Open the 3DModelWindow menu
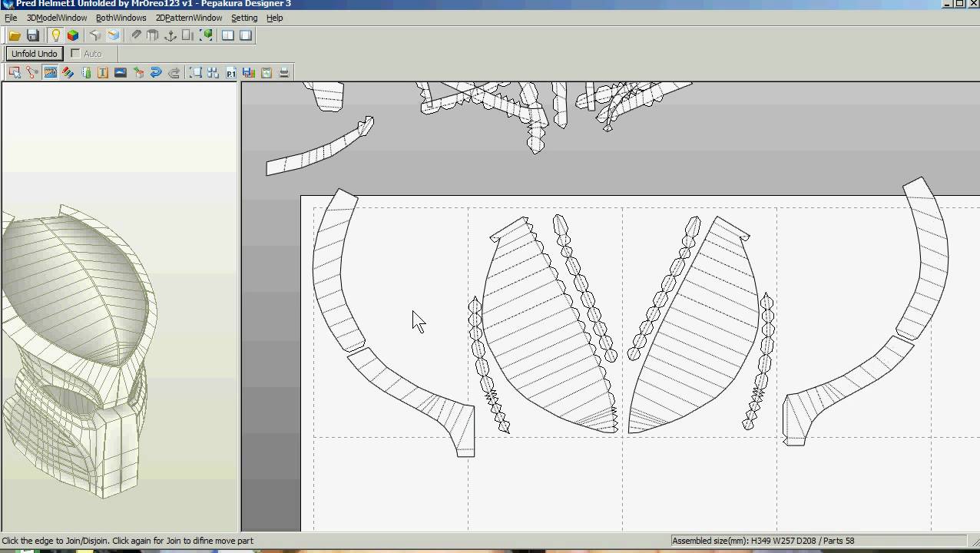 click(57, 18)
